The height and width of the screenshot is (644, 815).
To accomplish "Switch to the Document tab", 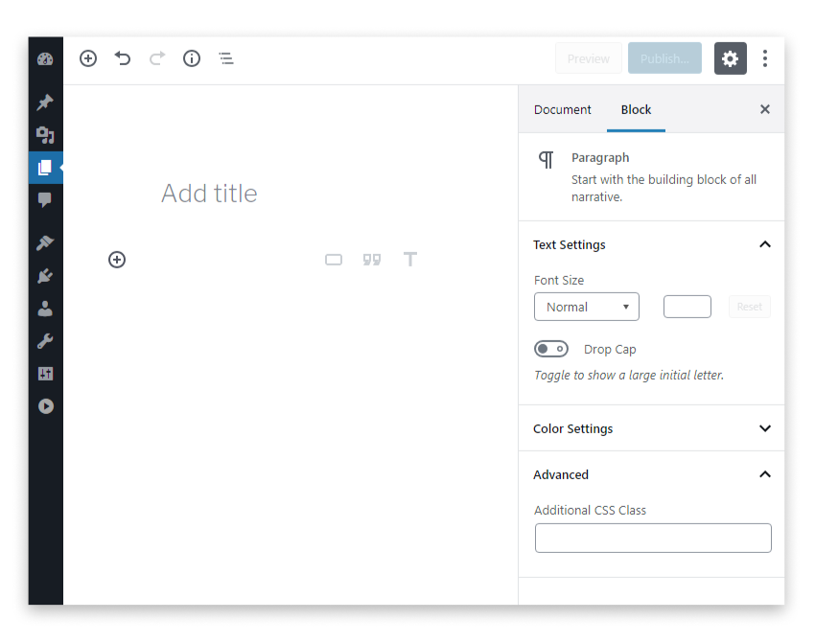I will (x=562, y=109).
